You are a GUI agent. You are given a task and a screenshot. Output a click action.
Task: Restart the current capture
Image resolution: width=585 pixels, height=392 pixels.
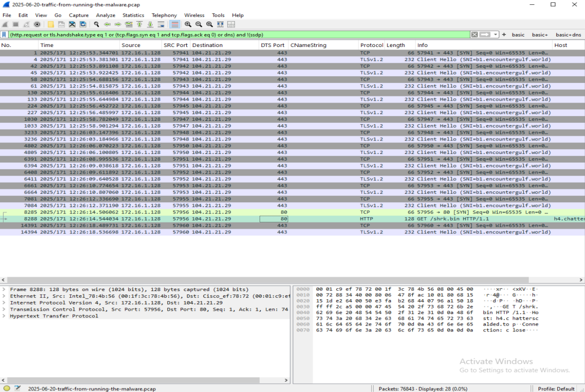click(26, 24)
